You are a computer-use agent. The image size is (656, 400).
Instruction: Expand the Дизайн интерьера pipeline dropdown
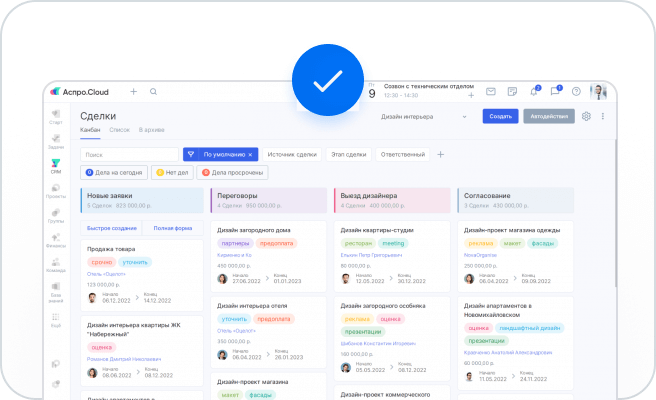point(423,117)
